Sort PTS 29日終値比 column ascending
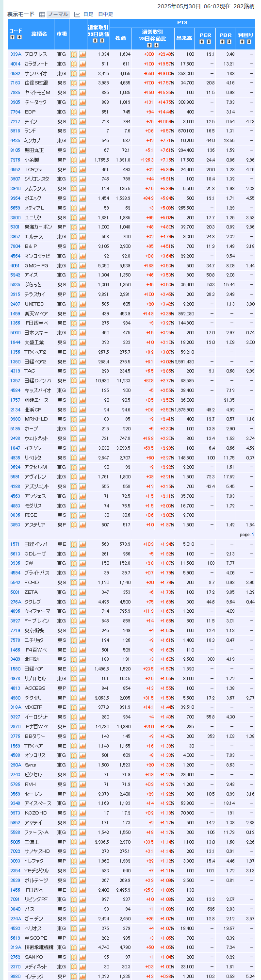This screenshot has height=980, width=261. coord(149,45)
